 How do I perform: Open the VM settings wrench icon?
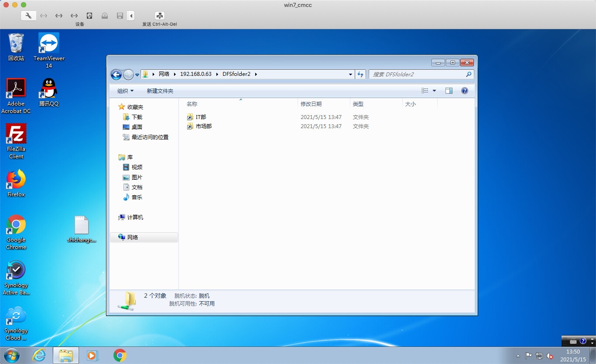tap(28, 16)
